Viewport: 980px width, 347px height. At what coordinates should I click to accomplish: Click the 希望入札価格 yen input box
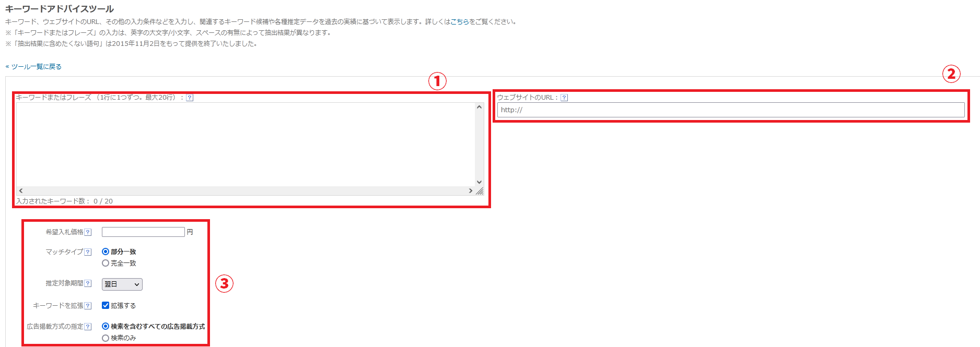143,232
